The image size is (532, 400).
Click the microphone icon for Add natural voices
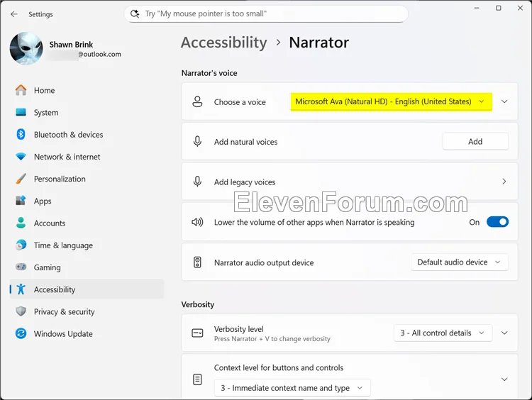click(197, 141)
